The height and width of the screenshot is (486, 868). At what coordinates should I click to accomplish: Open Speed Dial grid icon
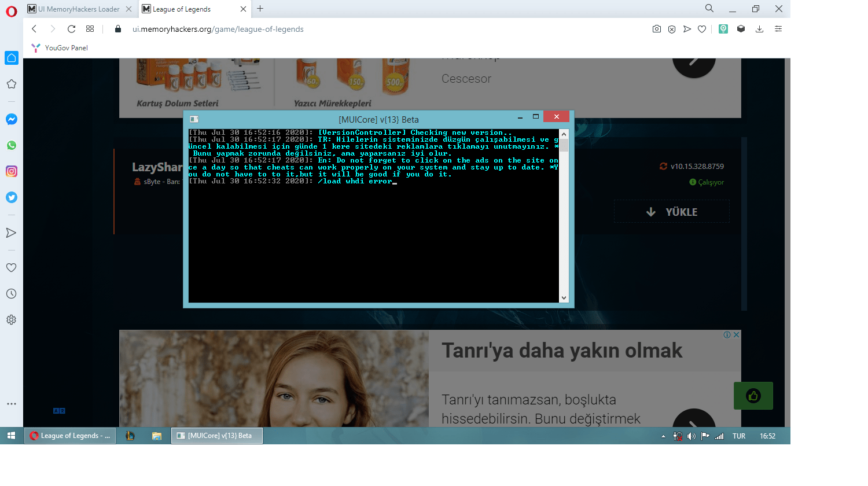coord(90,29)
